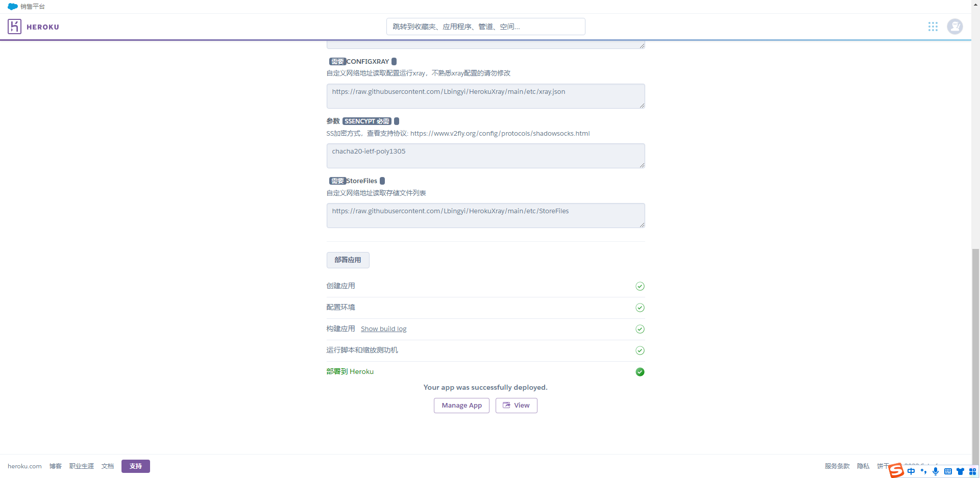This screenshot has width=980, height=478.
Task: Open the user account avatar menu
Action: pos(955,27)
